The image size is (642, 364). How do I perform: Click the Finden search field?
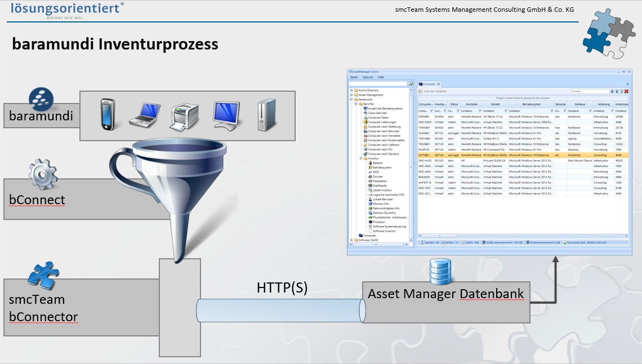coord(590,91)
